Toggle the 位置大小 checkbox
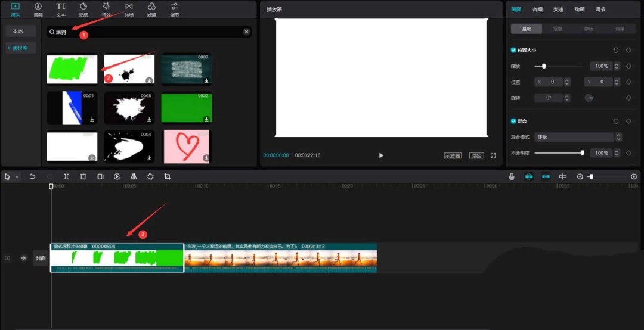 pos(513,51)
